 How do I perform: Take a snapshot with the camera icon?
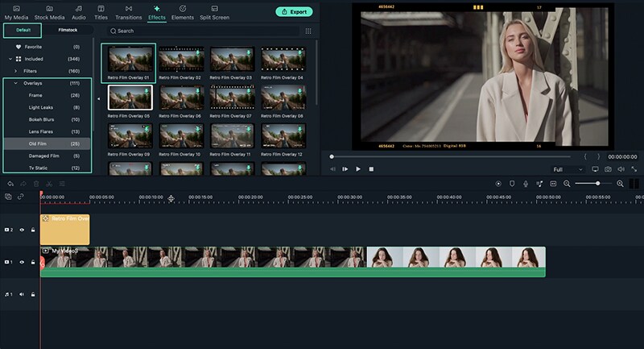tap(608, 169)
